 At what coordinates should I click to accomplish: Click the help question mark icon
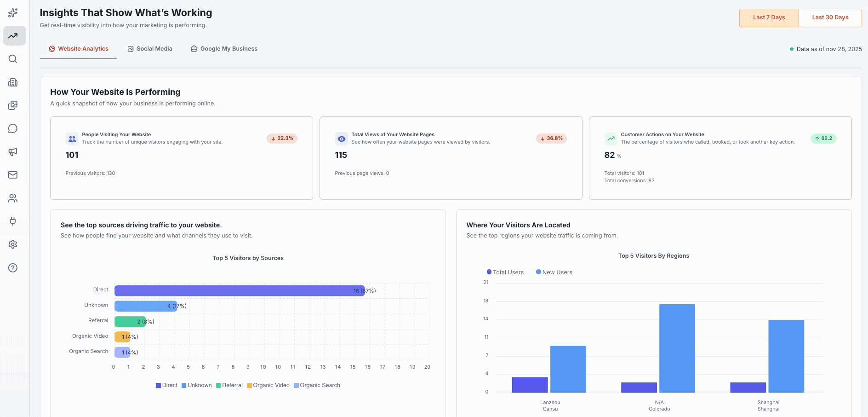point(13,268)
